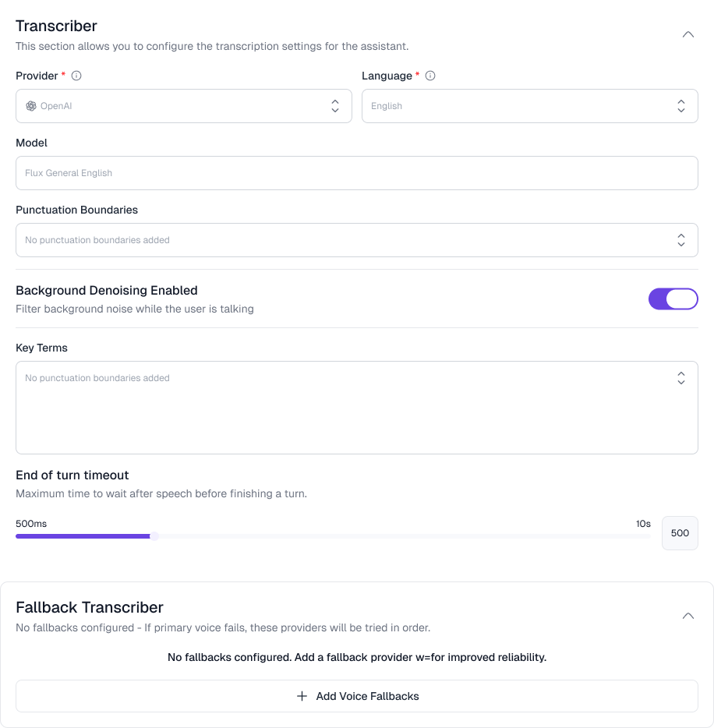Click the Language info icon
Image resolution: width=714 pixels, height=728 pixels.
click(x=430, y=76)
